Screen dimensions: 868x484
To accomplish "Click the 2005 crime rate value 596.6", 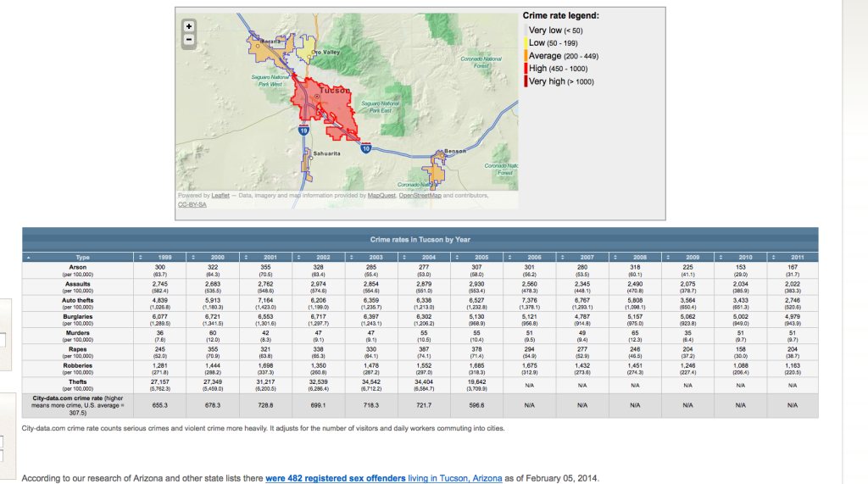I will pos(476,405).
